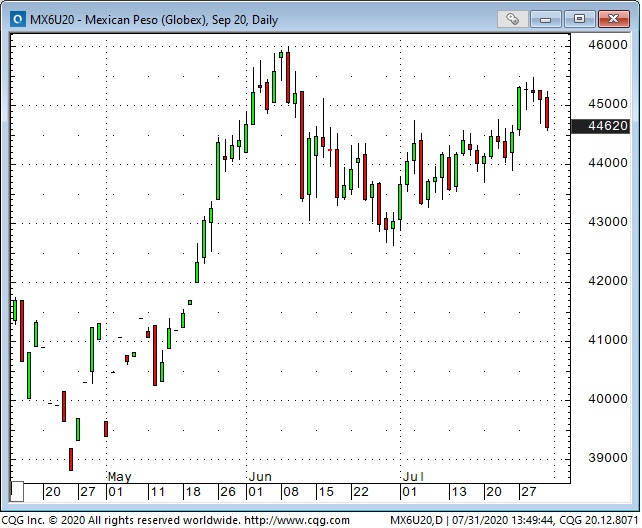This screenshot has height=528, width=642.
Task: Click the last red candle at 44620
Action: pos(547,112)
